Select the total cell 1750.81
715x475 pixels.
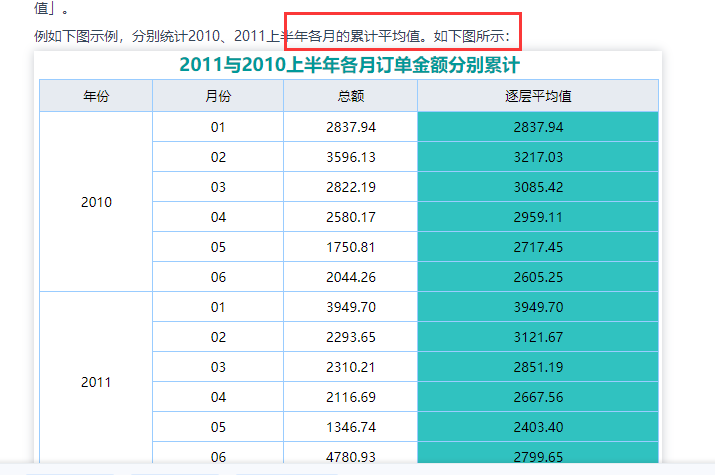click(x=351, y=247)
